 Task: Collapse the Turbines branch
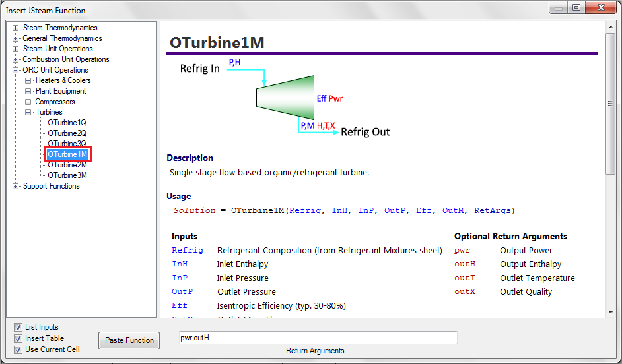tap(28, 113)
